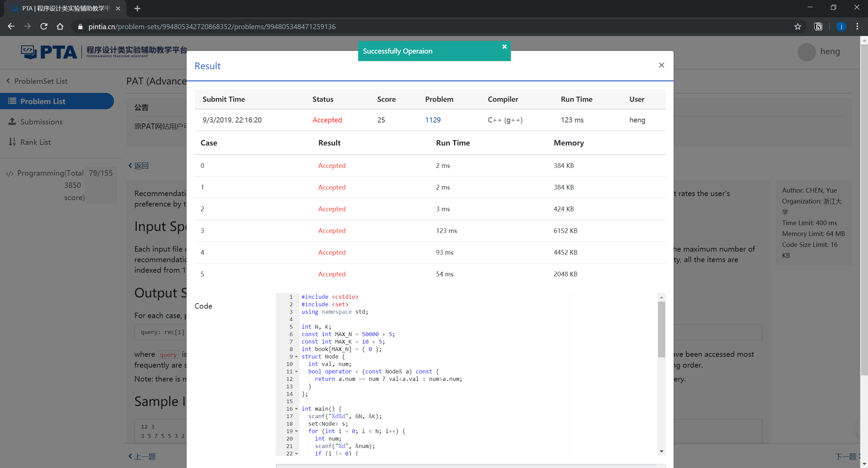Viewport: 868px width, 468px height.
Task: Bookmark this page with the star
Action: (x=797, y=26)
